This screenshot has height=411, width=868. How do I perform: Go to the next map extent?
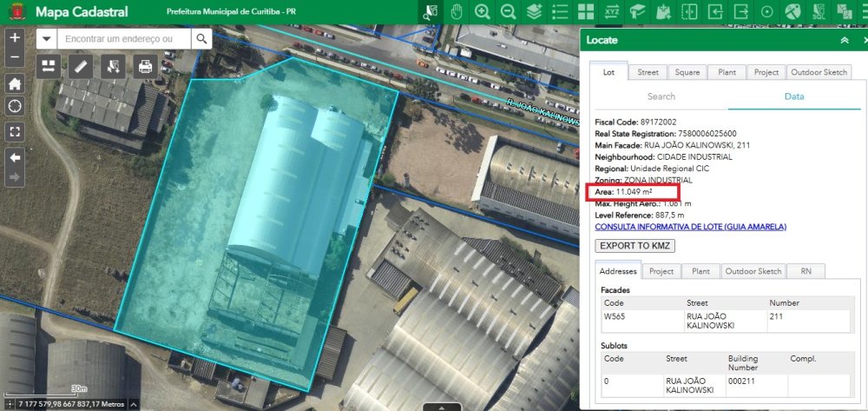(x=15, y=177)
